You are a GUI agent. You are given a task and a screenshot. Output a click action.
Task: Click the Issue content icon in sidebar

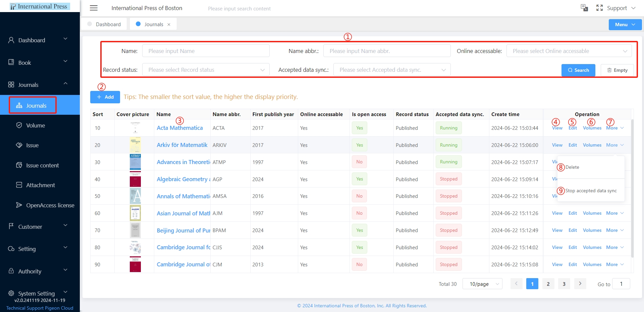19,165
